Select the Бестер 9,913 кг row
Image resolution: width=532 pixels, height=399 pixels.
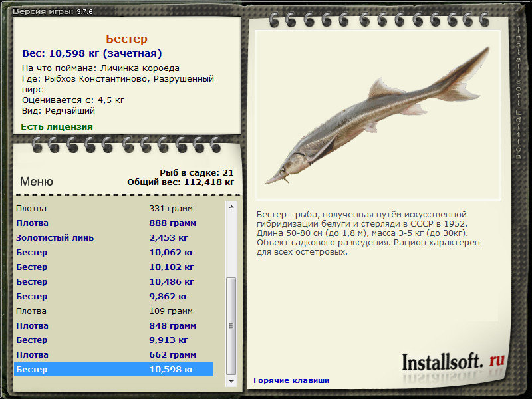(114, 340)
